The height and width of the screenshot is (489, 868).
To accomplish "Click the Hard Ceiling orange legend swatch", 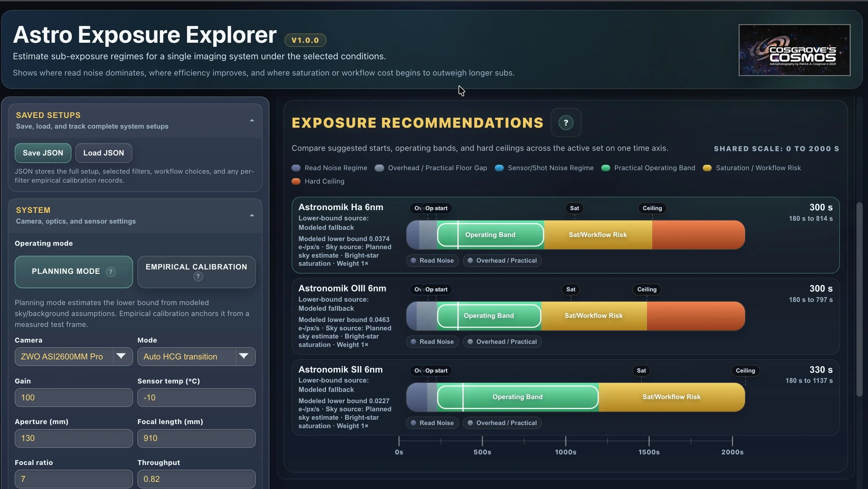I will [296, 181].
